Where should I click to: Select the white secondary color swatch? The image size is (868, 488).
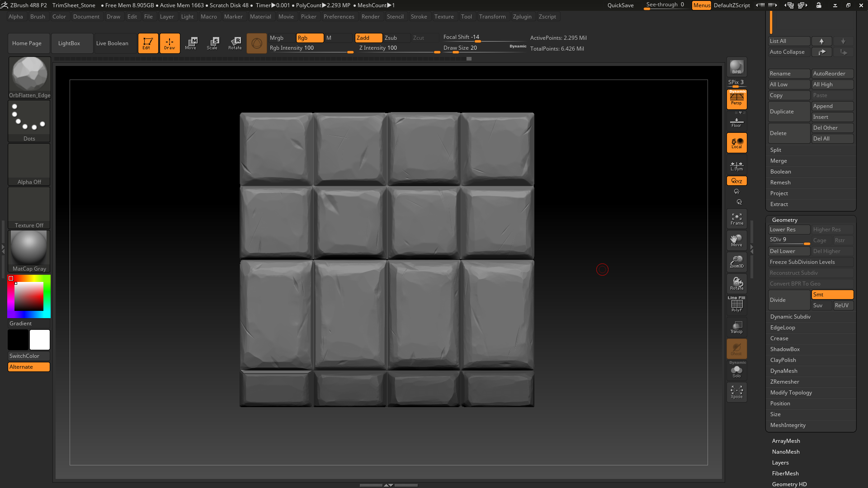tap(40, 340)
